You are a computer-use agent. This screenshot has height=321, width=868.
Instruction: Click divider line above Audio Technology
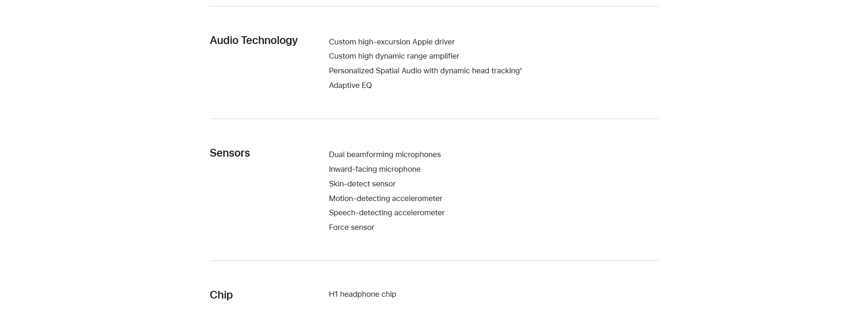coord(434,6)
